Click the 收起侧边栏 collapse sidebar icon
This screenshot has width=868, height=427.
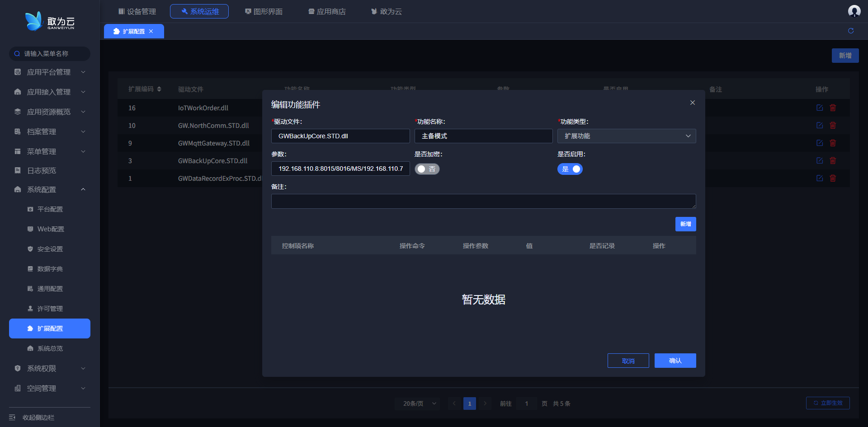pyautogui.click(x=12, y=418)
